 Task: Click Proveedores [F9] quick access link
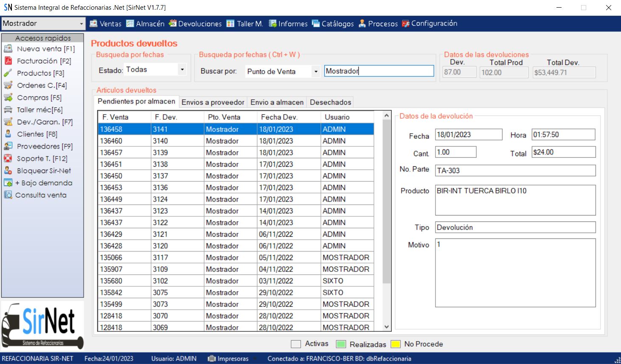point(45,146)
